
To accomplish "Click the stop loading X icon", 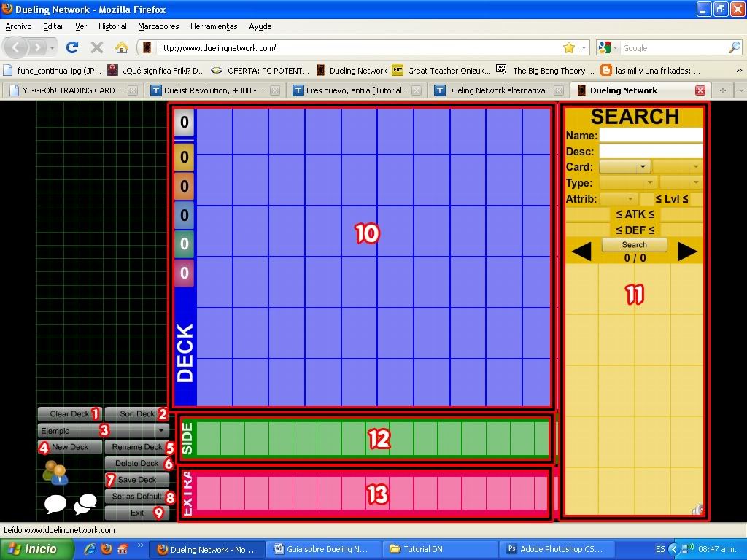I will [x=97, y=47].
